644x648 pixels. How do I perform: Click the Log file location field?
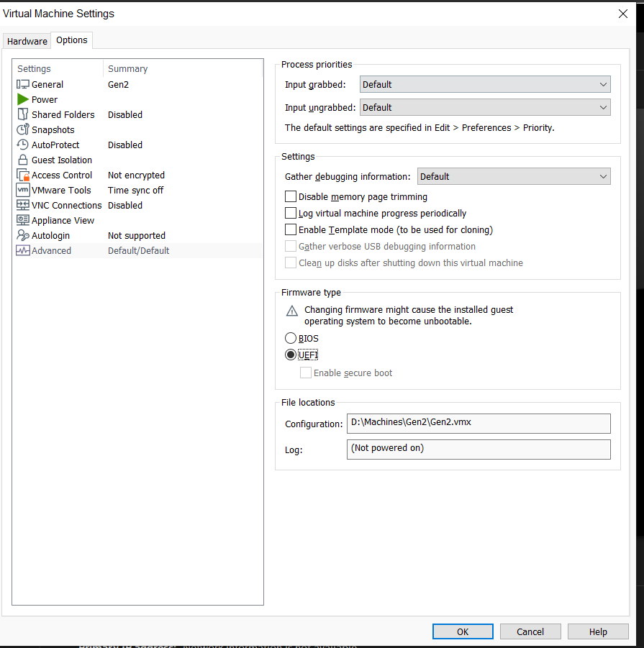coord(479,450)
